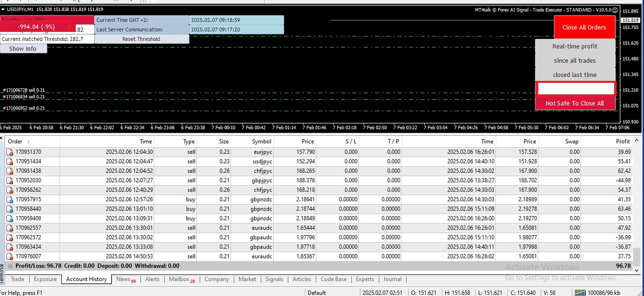
Task: Click the white real-time profit field
Action: pyautogui.click(x=576, y=88)
